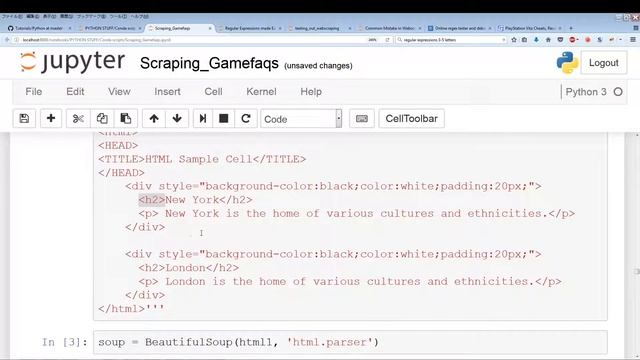Open the cell type Code dropdown
The width and height of the screenshot is (640, 360).
click(301, 119)
